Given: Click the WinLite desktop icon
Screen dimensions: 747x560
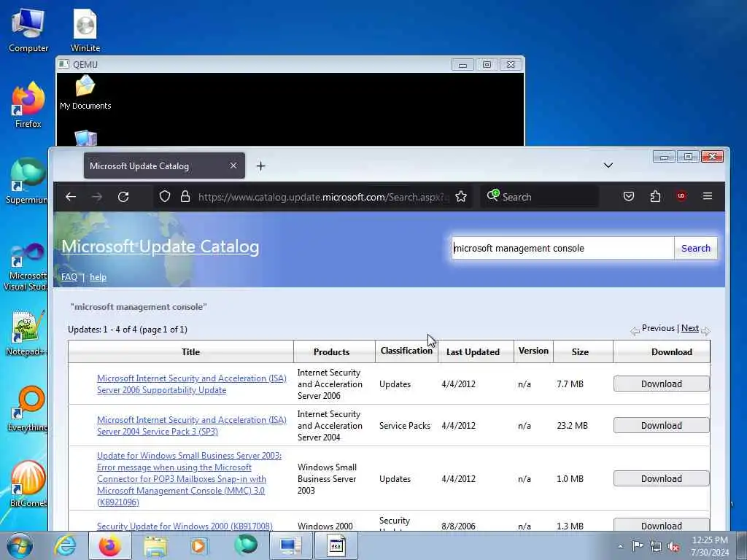Looking at the screenshot, I should 85,31.
